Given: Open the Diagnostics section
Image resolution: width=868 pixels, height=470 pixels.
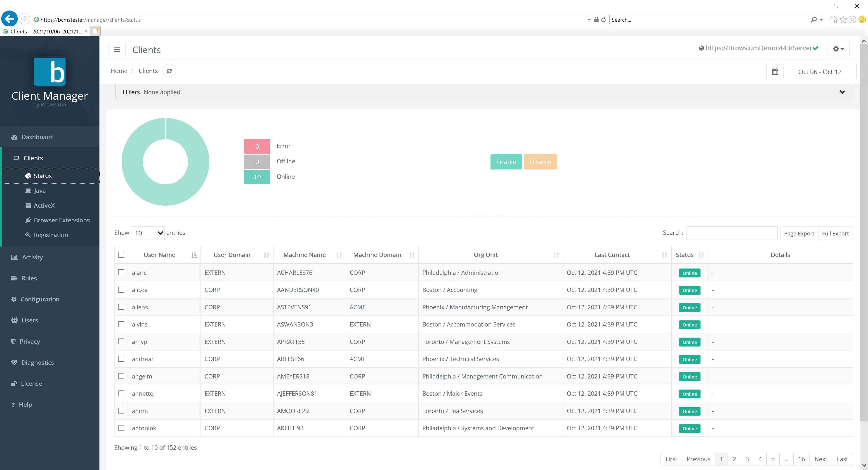Looking at the screenshot, I should click(37, 362).
